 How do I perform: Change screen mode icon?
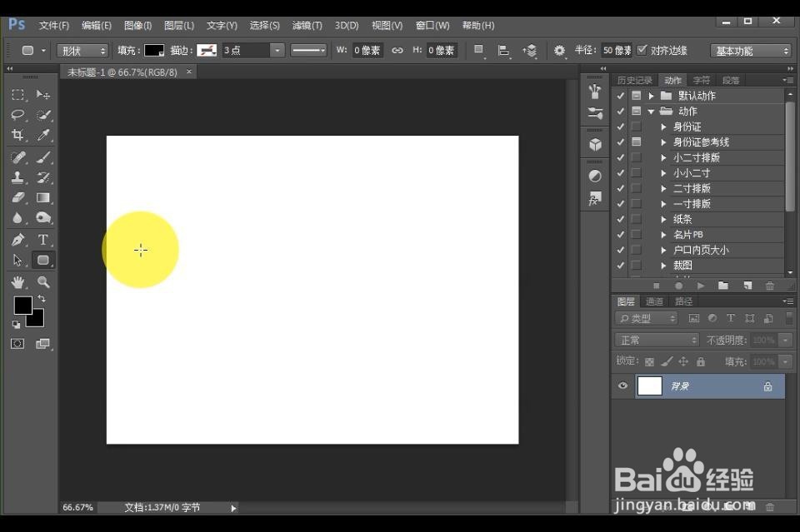[x=43, y=344]
